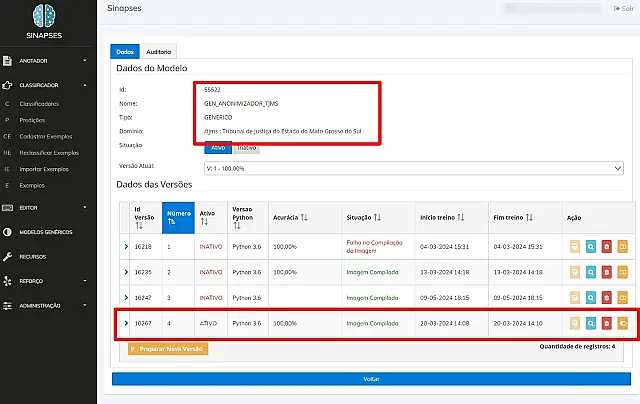Image resolution: width=640 pixels, height=404 pixels.
Task: Click the magnifier icon for version 16218
Action: coord(591,246)
